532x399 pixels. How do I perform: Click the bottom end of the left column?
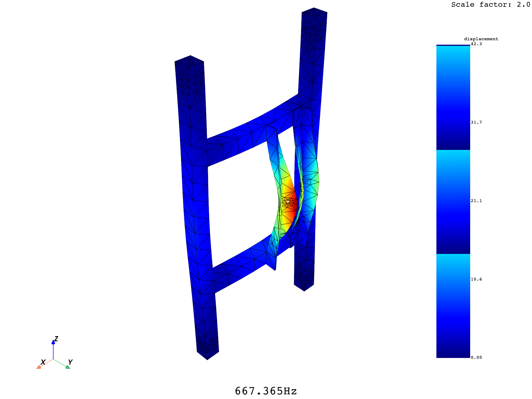point(208,353)
